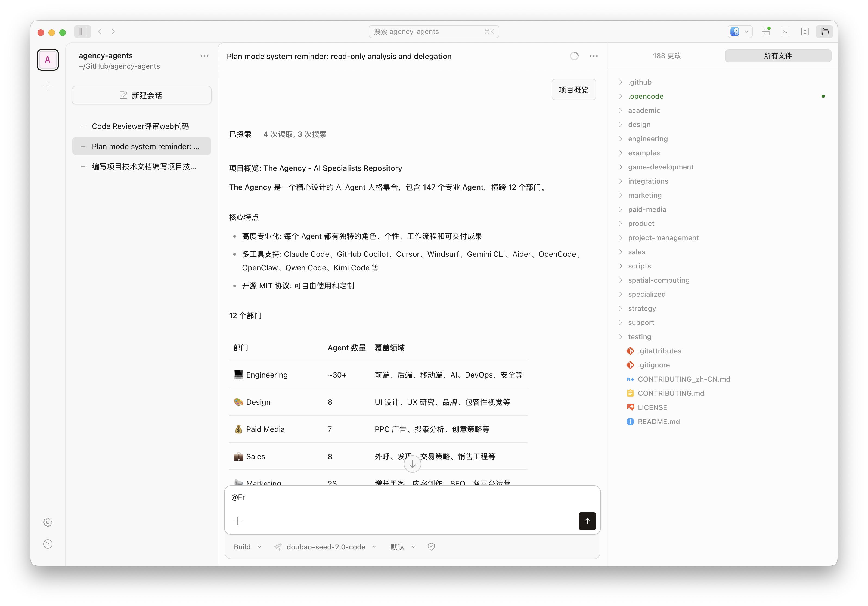Click the 新建会话 button
The height and width of the screenshot is (606, 868).
tap(141, 95)
